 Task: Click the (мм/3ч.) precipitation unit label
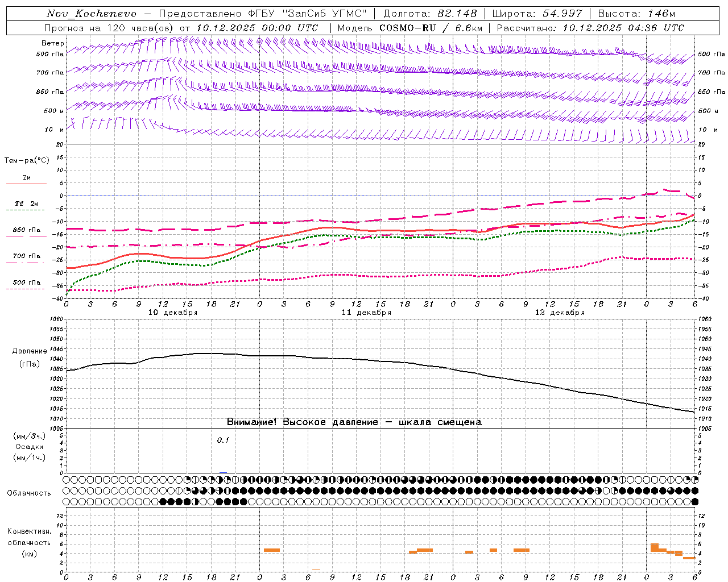point(30,436)
